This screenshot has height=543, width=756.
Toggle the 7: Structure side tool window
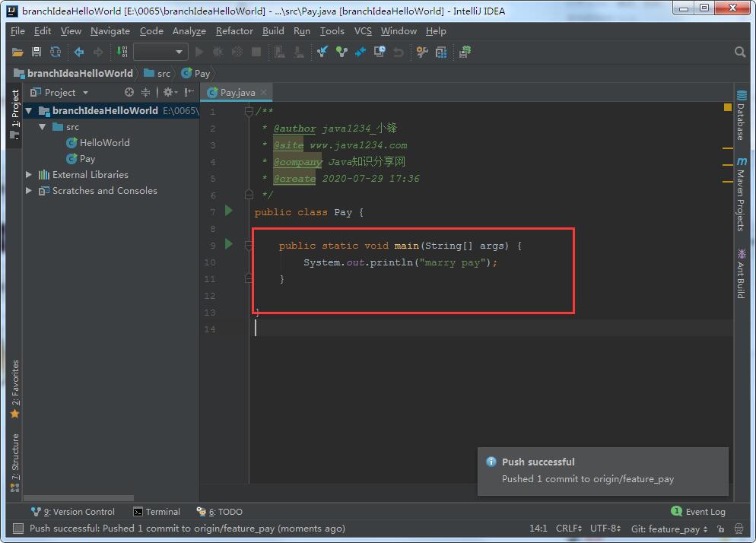15,462
